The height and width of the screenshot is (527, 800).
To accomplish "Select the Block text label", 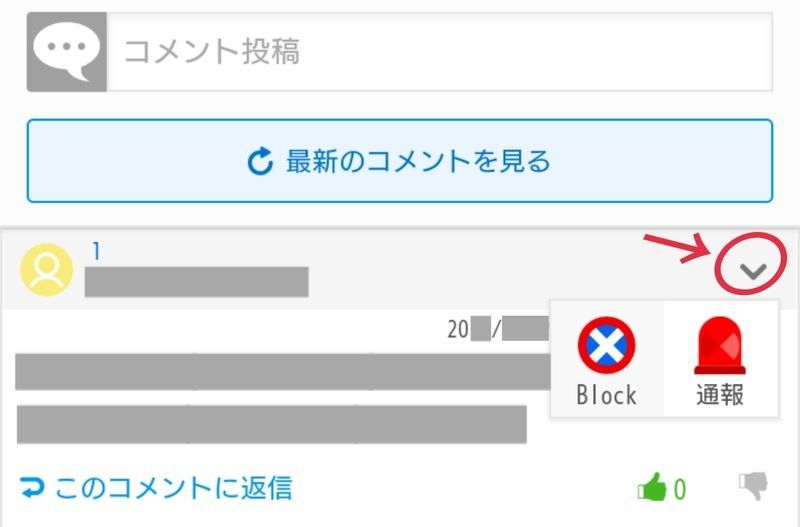I will coord(606,395).
